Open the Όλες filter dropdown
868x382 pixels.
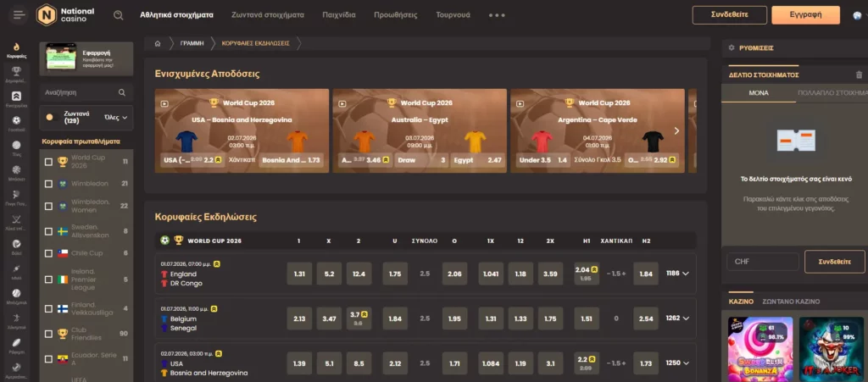click(x=116, y=117)
